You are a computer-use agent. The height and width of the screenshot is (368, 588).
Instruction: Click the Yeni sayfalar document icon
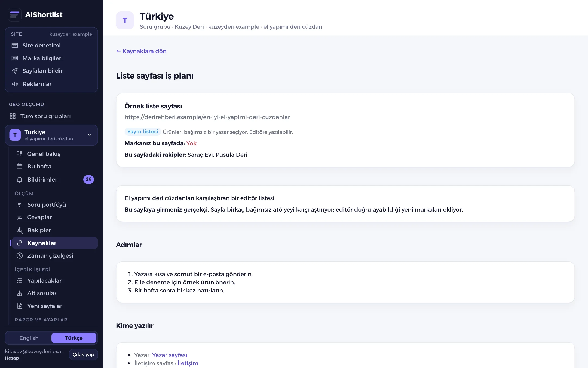[x=20, y=306]
